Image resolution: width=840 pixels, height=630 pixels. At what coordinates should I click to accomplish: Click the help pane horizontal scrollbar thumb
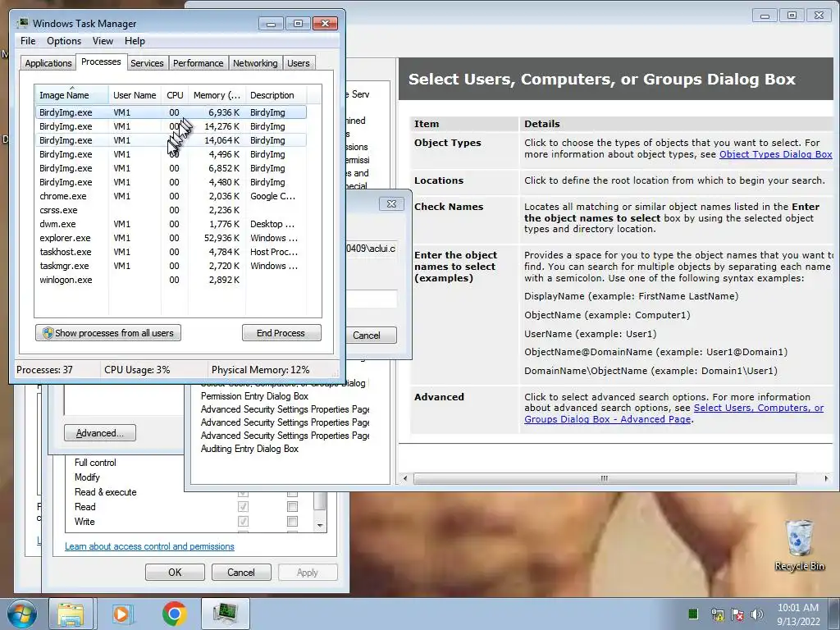click(x=605, y=478)
